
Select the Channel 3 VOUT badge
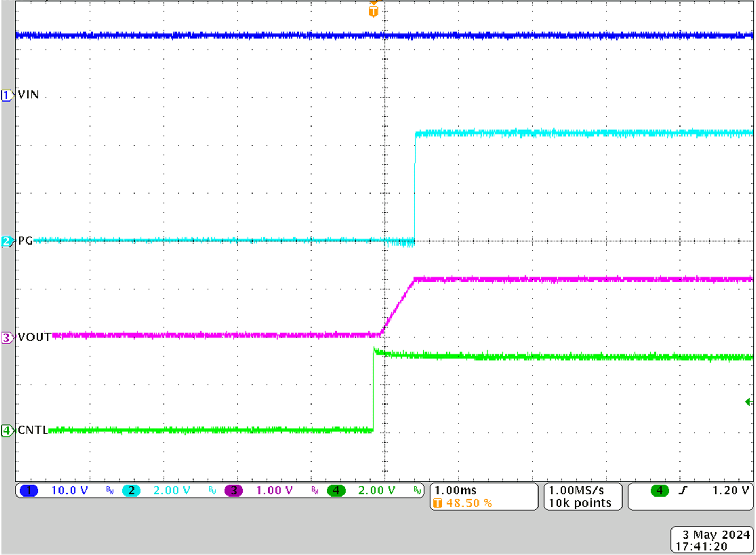[x=7, y=337]
